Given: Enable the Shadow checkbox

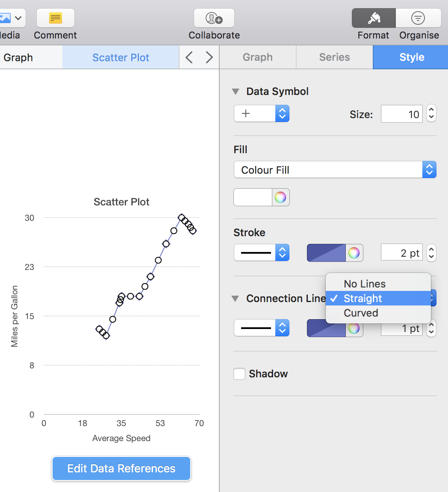Looking at the screenshot, I should tap(239, 374).
